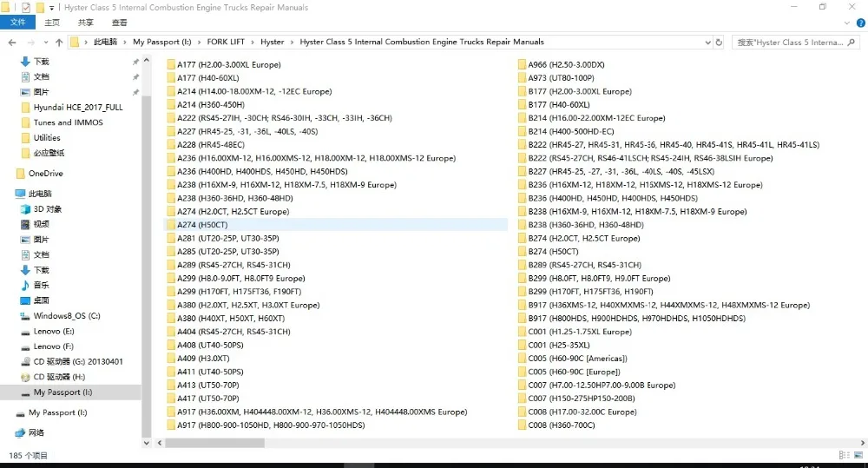Viewport: 868px width, 468px height.
Task: Switch to the 共享 ribbon tab
Action: tap(86, 23)
